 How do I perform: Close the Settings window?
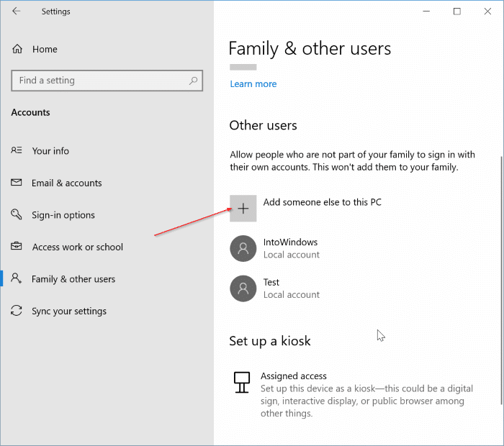point(487,12)
